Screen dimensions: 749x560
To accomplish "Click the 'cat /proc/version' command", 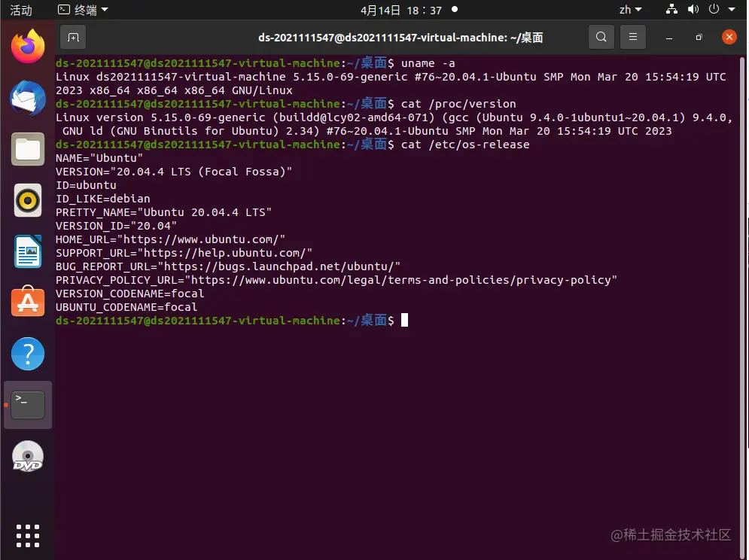I will (x=458, y=104).
